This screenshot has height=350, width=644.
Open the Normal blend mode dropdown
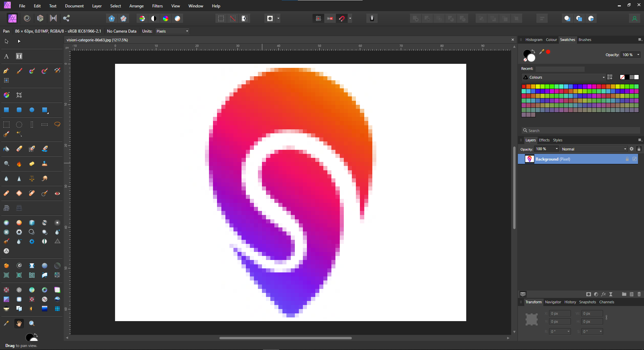(x=594, y=149)
